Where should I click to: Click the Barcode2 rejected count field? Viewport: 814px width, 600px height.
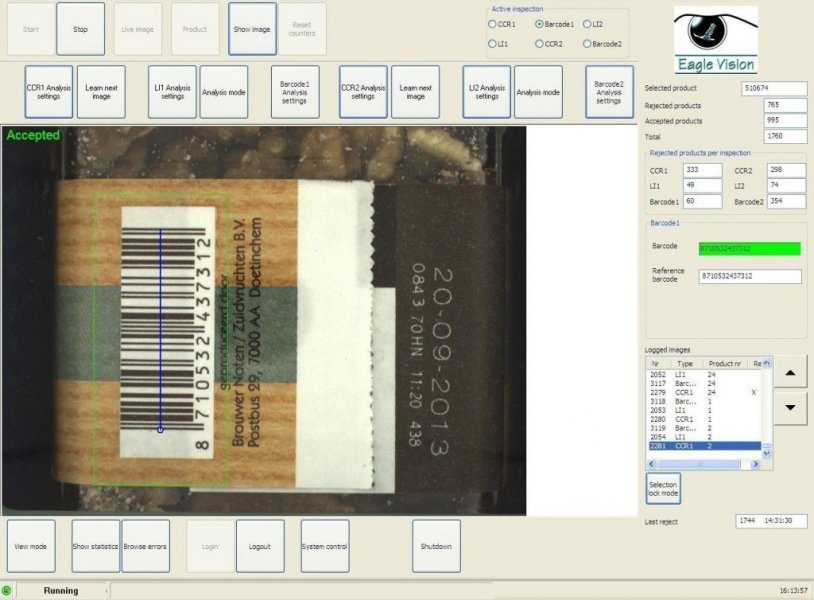point(786,201)
